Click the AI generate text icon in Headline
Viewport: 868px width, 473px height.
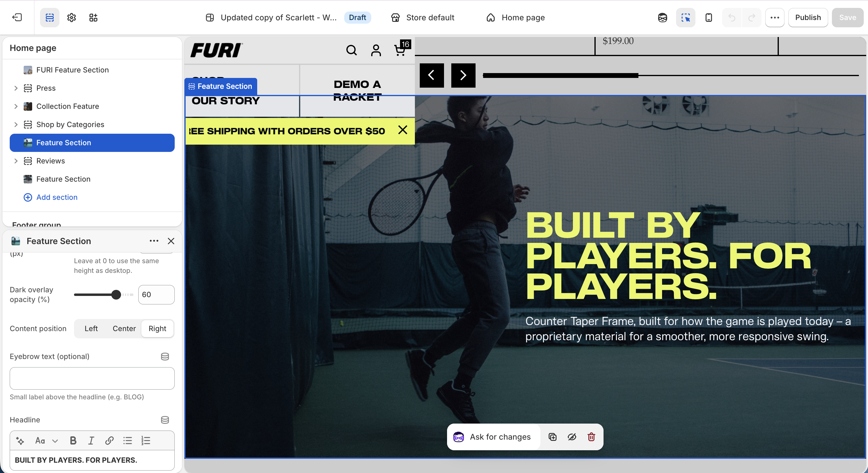click(20, 441)
